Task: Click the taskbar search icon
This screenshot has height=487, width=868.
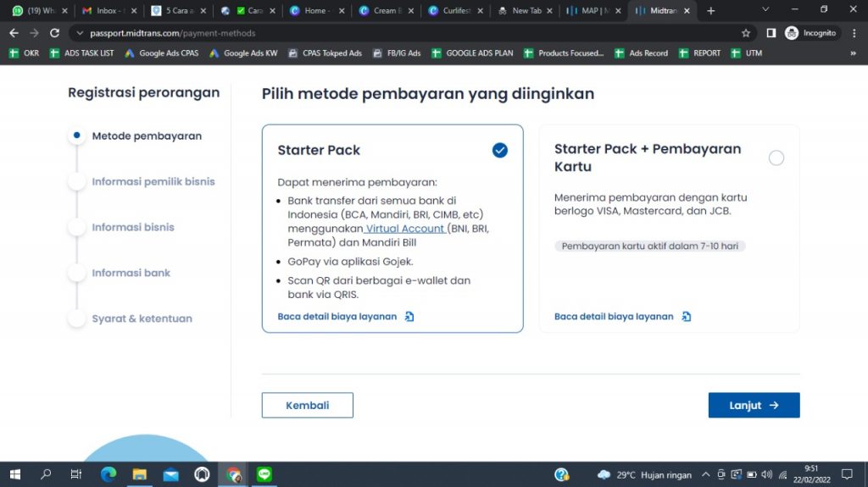Action: point(46,474)
